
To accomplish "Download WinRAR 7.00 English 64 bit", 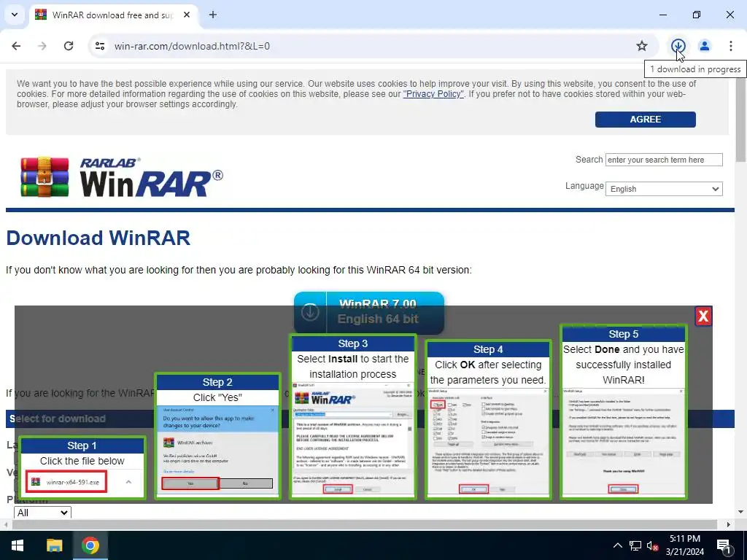I will (x=368, y=312).
